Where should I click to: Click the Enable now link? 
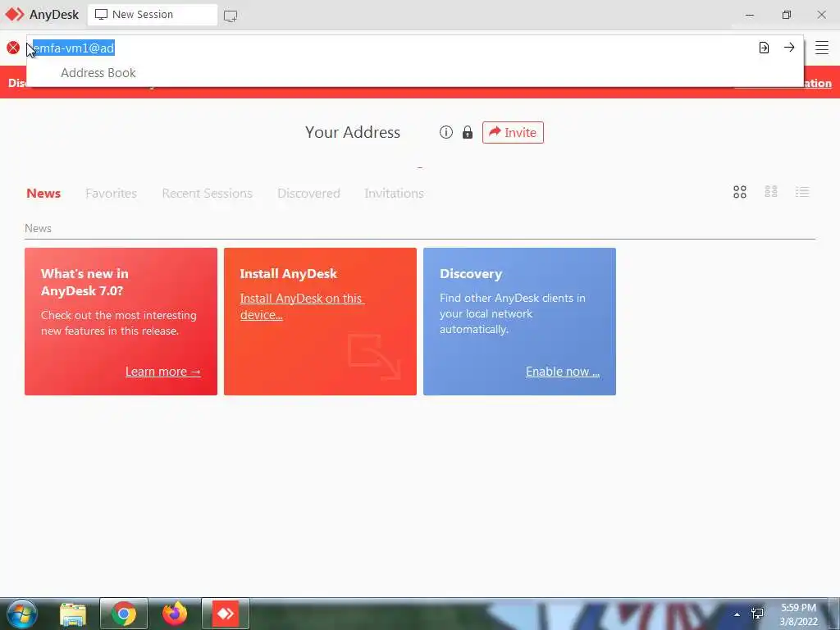[563, 372]
